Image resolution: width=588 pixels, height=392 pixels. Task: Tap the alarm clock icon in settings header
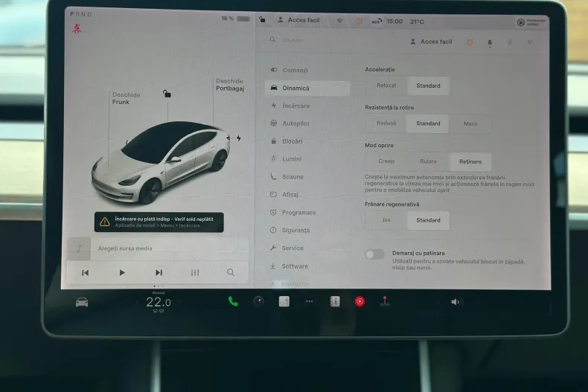(x=470, y=42)
